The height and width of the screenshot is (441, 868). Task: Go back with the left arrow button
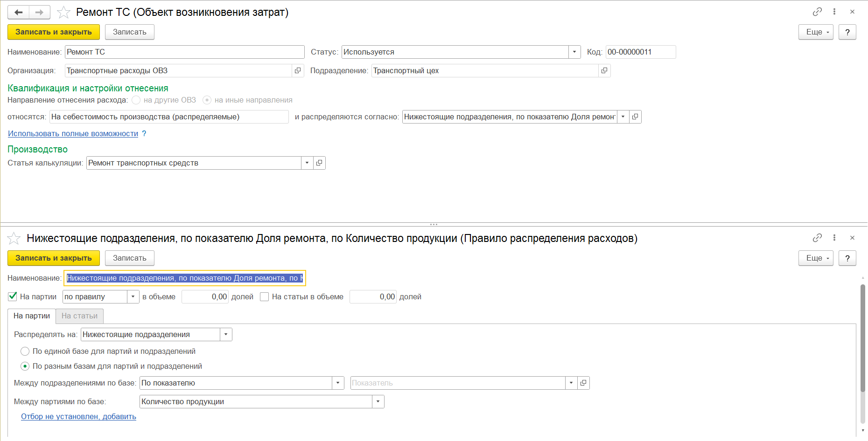tap(19, 12)
